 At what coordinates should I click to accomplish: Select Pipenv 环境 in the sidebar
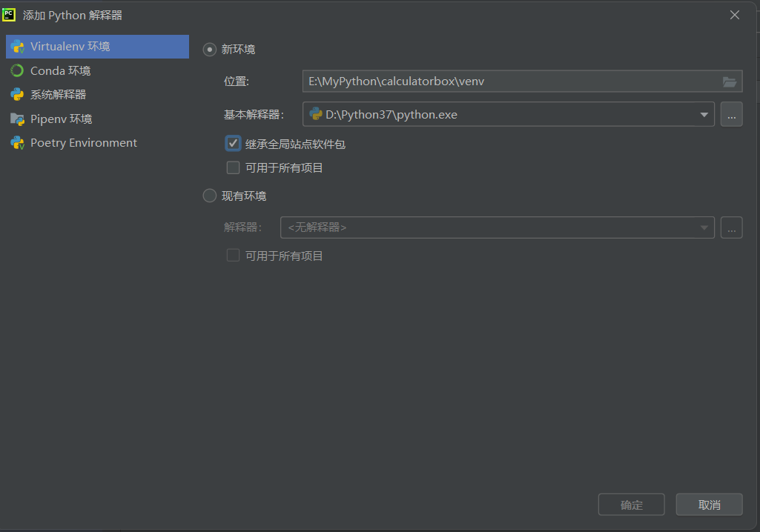click(97, 119)
